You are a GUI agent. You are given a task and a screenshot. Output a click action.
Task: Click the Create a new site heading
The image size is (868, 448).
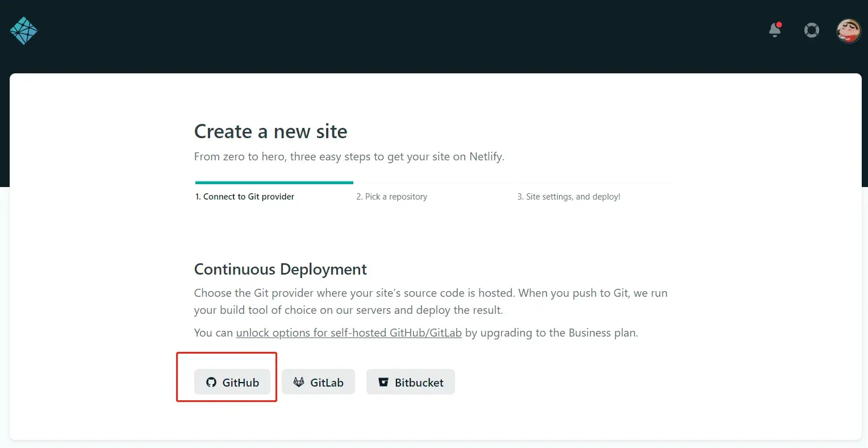tap(271, 131)
